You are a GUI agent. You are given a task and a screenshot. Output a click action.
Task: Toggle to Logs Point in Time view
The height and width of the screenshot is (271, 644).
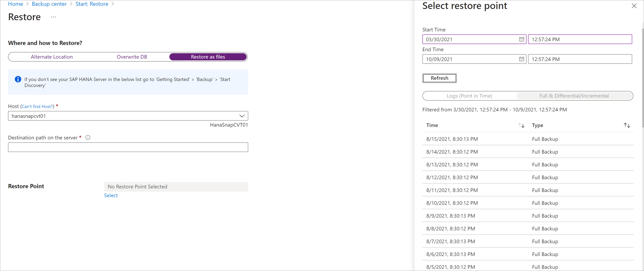[x=469, y=96]
